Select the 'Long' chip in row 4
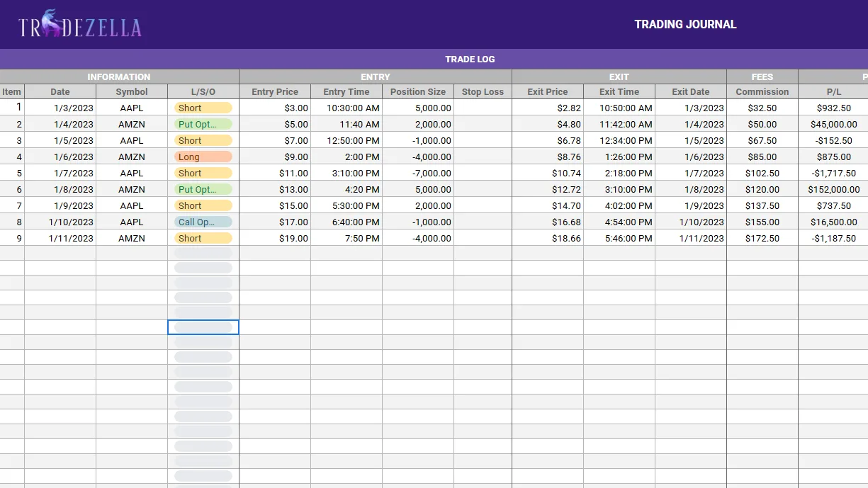This screenshot has height=488, width=868. tap(203, 157)
